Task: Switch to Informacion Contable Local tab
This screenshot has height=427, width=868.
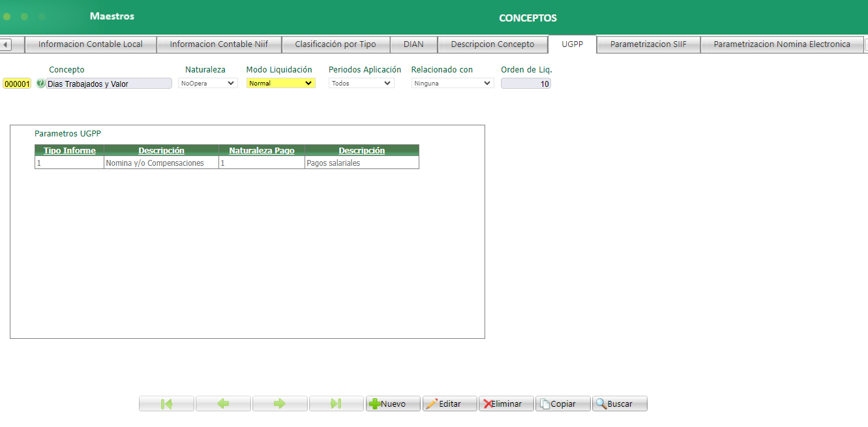Action: click(91, 44)
